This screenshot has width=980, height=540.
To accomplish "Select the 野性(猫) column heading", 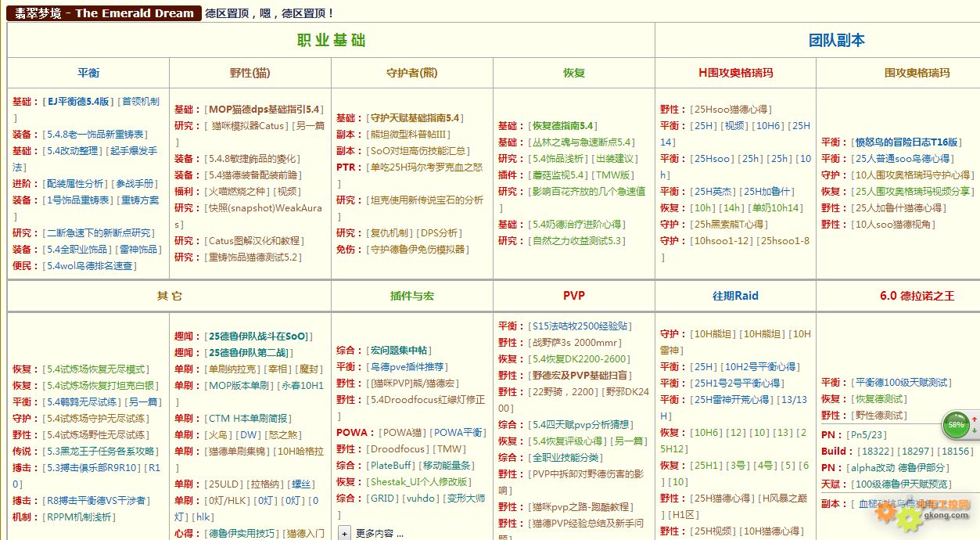I will [x=250, y=73].
